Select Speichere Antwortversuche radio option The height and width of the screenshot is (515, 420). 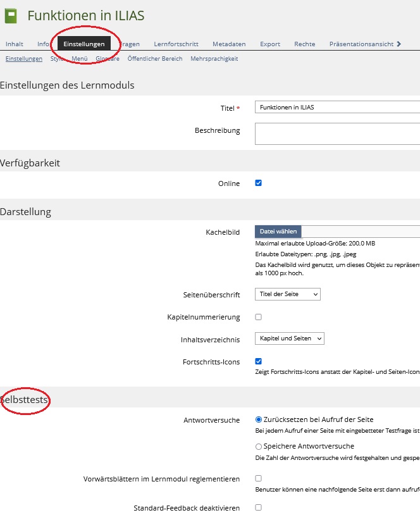click(x=258, y=447)
